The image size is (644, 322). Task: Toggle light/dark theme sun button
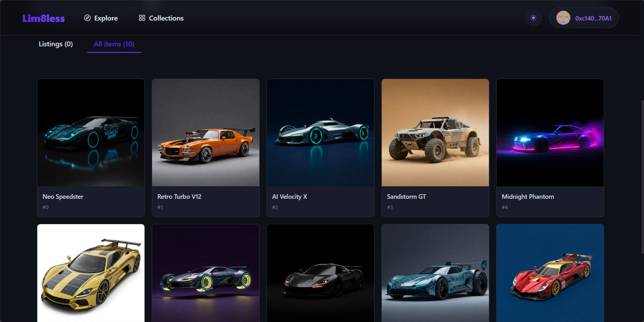click(x=533, y=18)
